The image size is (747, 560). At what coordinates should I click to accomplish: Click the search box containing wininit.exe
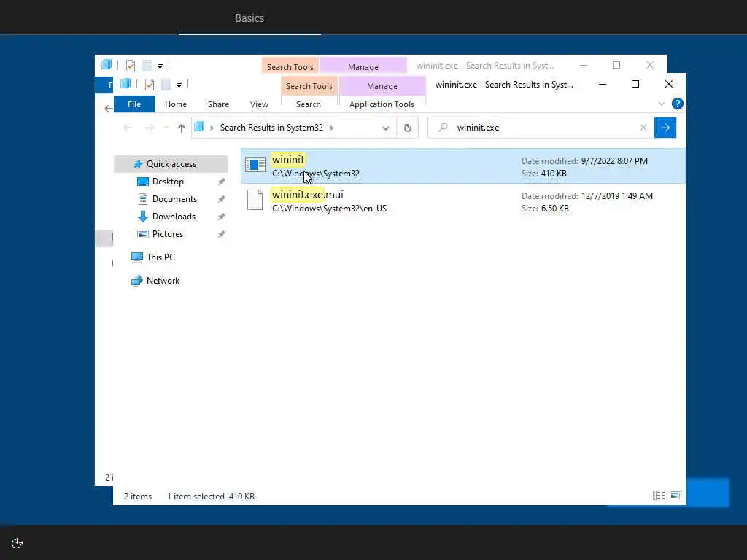click(541, 128)
